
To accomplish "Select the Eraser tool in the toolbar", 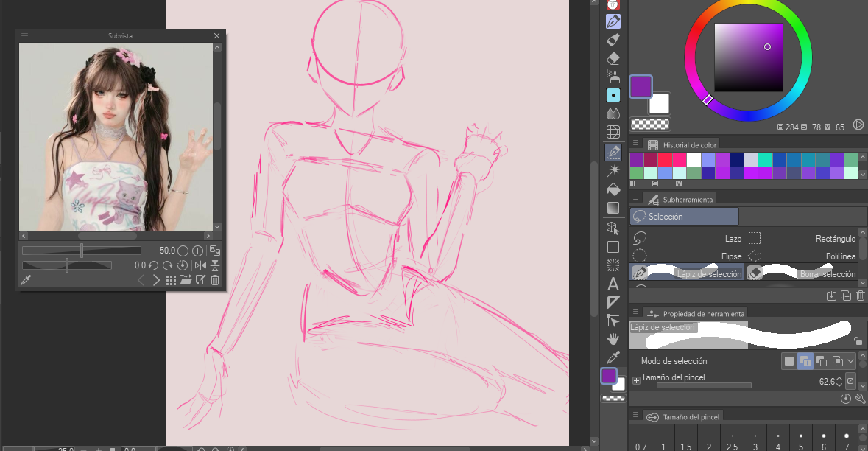I will click(613, 58).
